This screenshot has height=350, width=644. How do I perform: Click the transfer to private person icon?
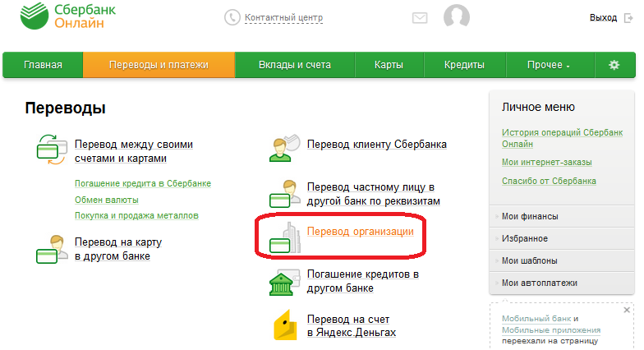(284, 194)
